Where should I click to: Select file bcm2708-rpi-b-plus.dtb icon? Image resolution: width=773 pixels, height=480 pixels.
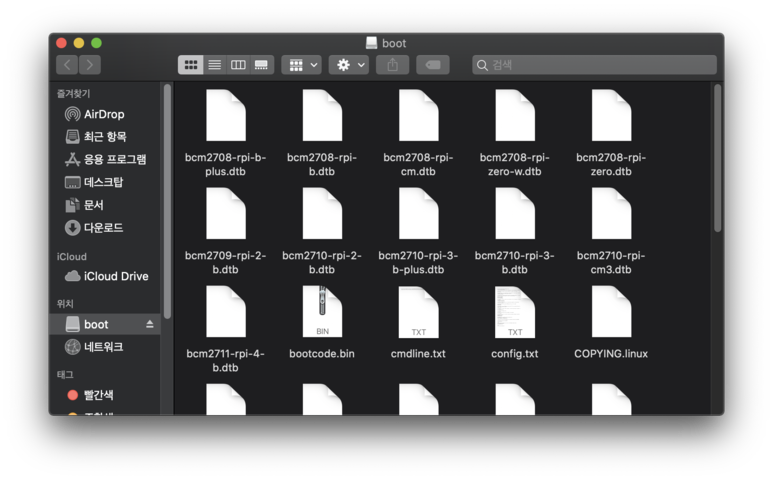[x=226, y=115]
